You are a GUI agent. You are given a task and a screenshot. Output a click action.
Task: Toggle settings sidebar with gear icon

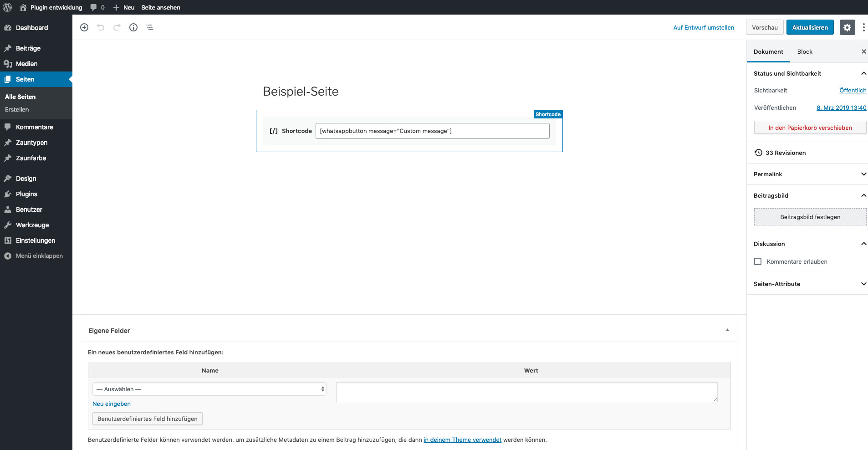pyautogui.click(x=847, y=27)
